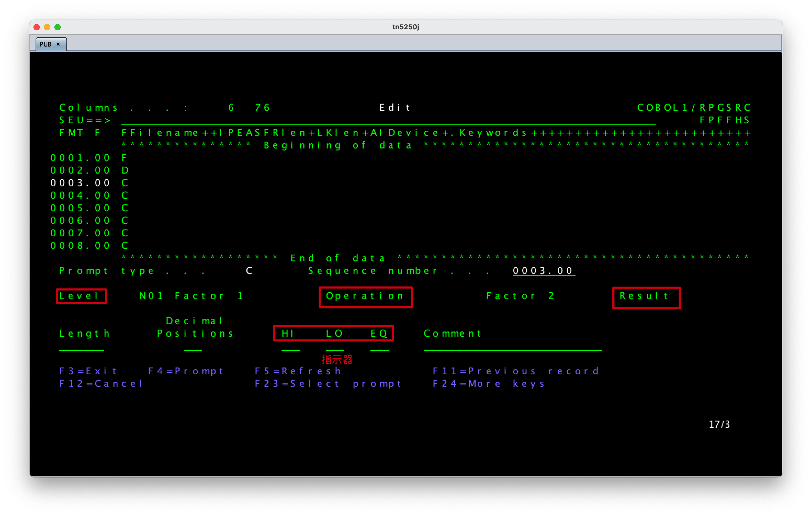Image resolution: width=812 pixels, height=516 pixels.
Task: Click the SEU command input line
Action: click(388, 120)
